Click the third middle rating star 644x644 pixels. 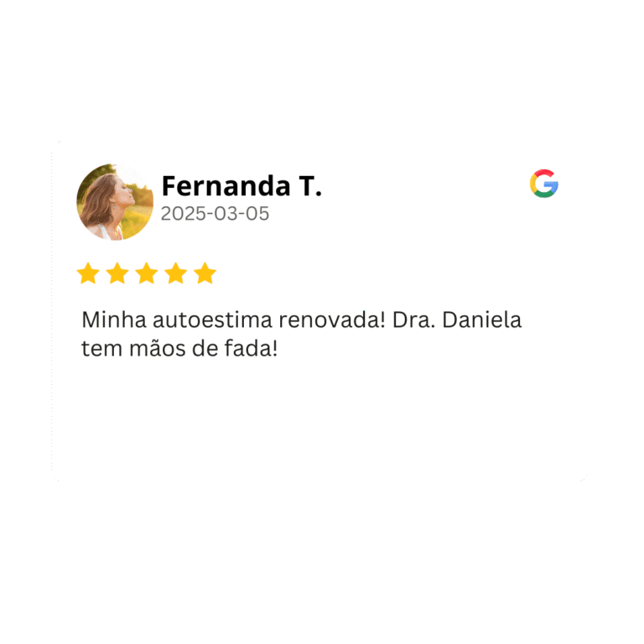(147, 273)
